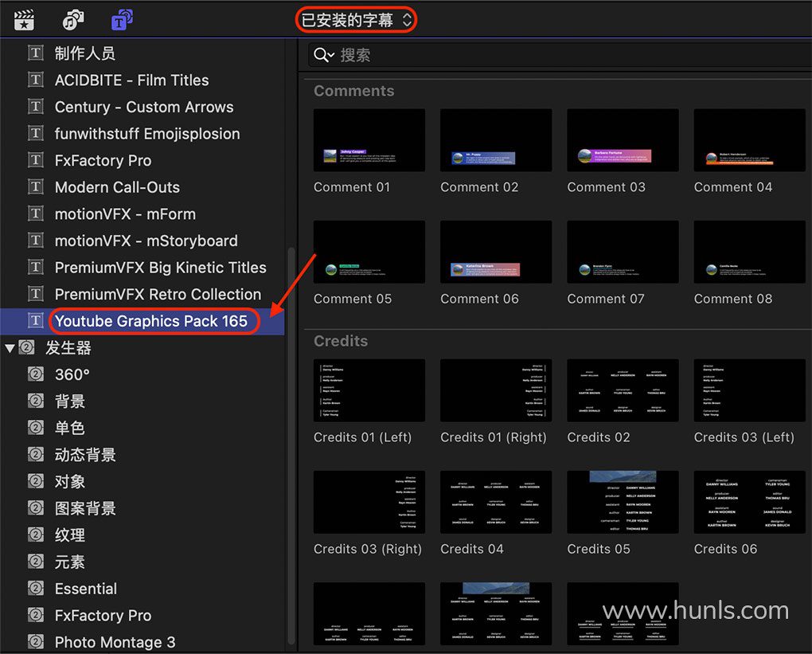The image size is (812, 654).
Task: Click the title icon beside FxFactory Pro titles
Action: [x=35, y=160]
